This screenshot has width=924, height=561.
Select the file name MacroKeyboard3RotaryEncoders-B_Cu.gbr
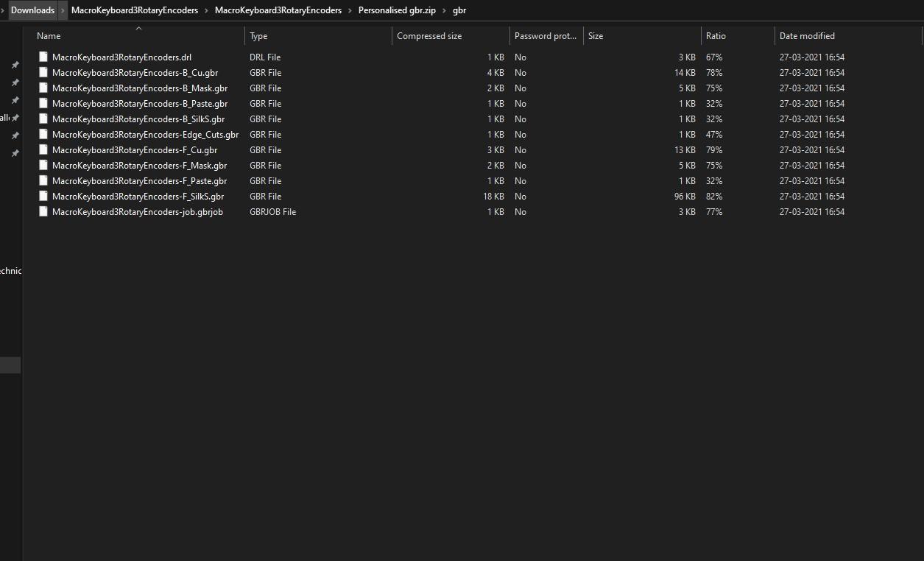click(135, 72)
